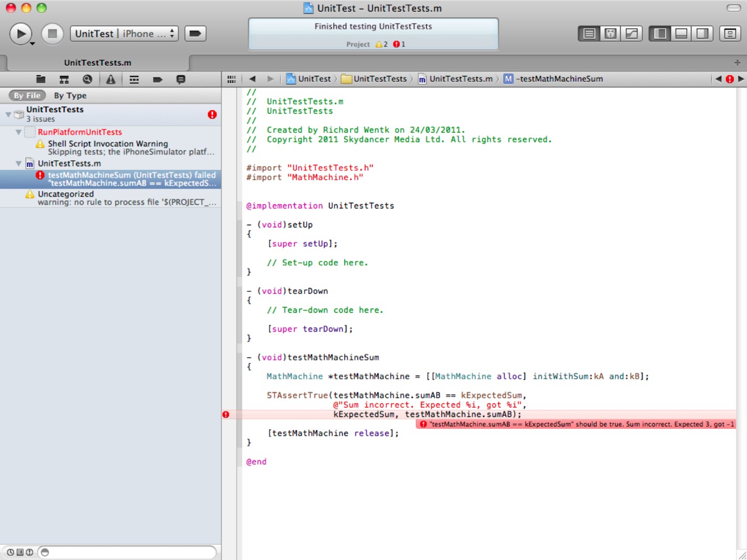Click the @implementation keyword
This screenshot has height=560, width=747.
tap(285, 206)
